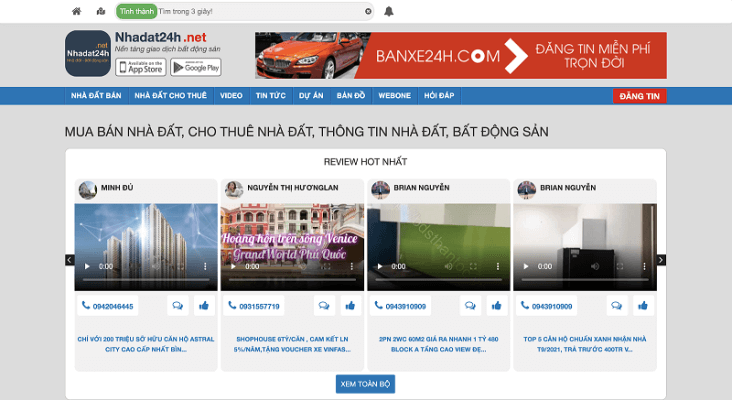Play the Grand World Phú Quốc video
This screenshot has width=732, height=400.
pos(233,267)
